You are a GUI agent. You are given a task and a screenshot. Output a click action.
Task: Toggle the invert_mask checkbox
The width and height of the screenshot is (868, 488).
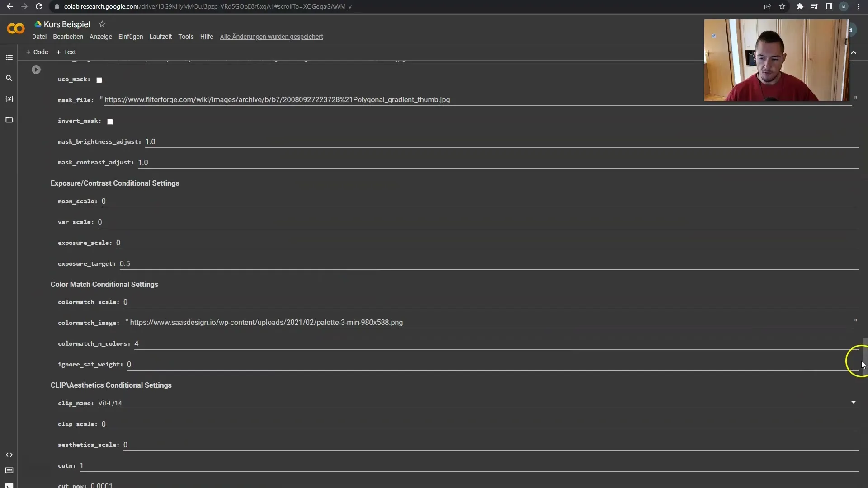tap(110, 122)
